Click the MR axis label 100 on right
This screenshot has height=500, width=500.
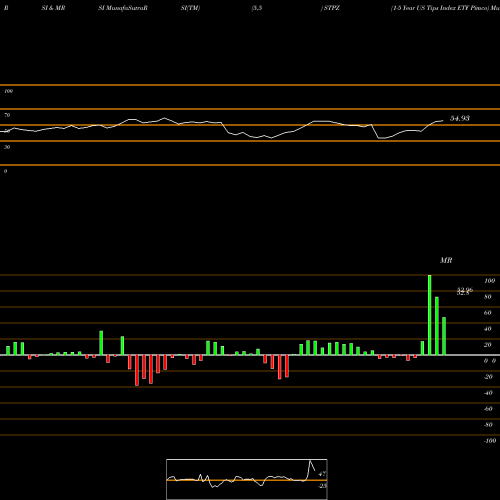pos(489,281)
